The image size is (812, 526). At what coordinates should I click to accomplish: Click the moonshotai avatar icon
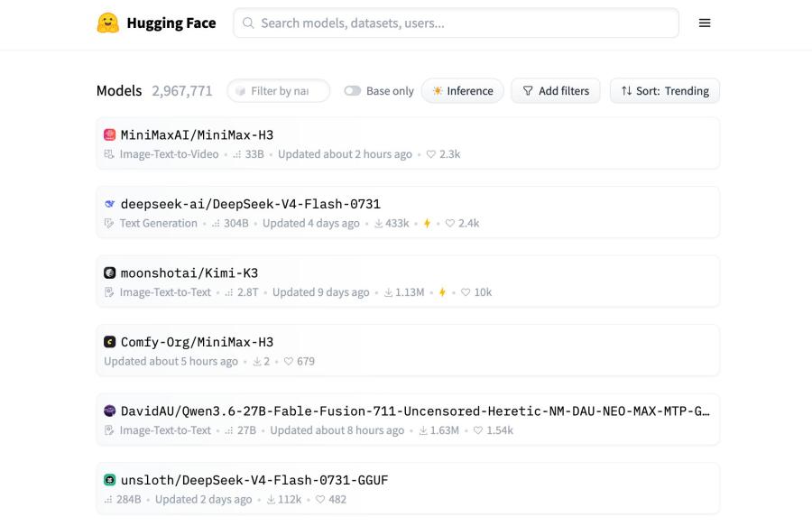click(x=109, y=272)
